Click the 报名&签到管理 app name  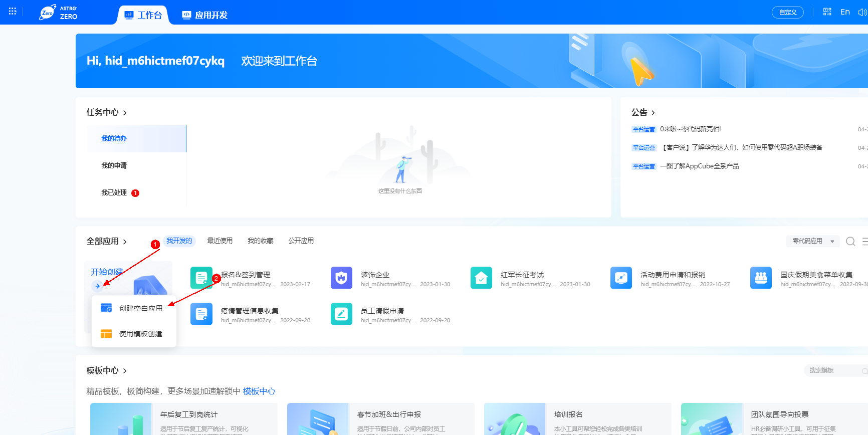(246, 275)
